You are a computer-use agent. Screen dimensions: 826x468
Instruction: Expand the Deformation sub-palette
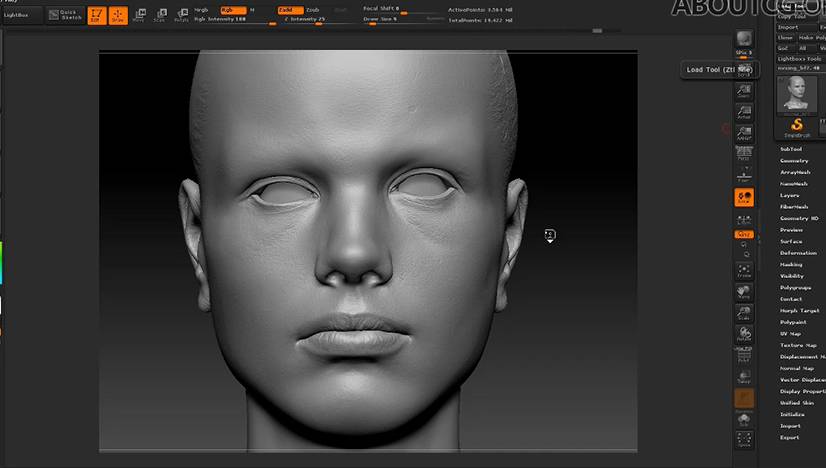(x=799, y=253)
